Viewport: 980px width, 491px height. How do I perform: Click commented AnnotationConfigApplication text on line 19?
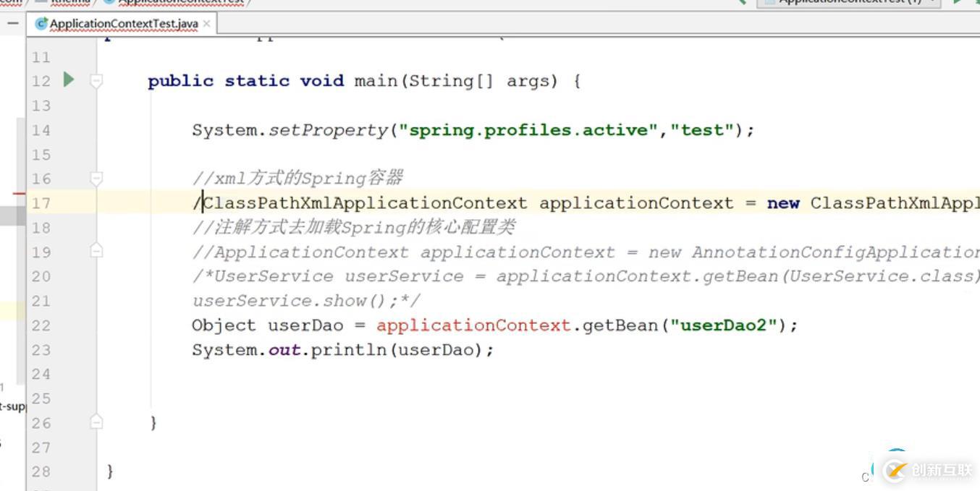(835, 252)
